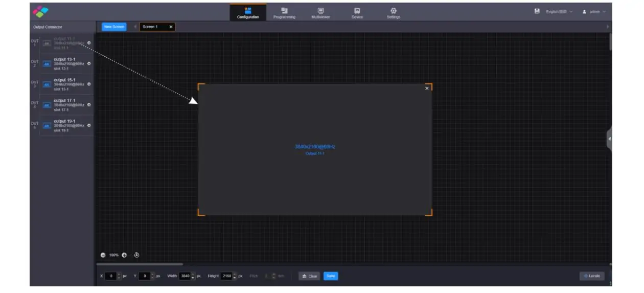Select the 'output 17-1' name text
644x293 pixels.
64,101
